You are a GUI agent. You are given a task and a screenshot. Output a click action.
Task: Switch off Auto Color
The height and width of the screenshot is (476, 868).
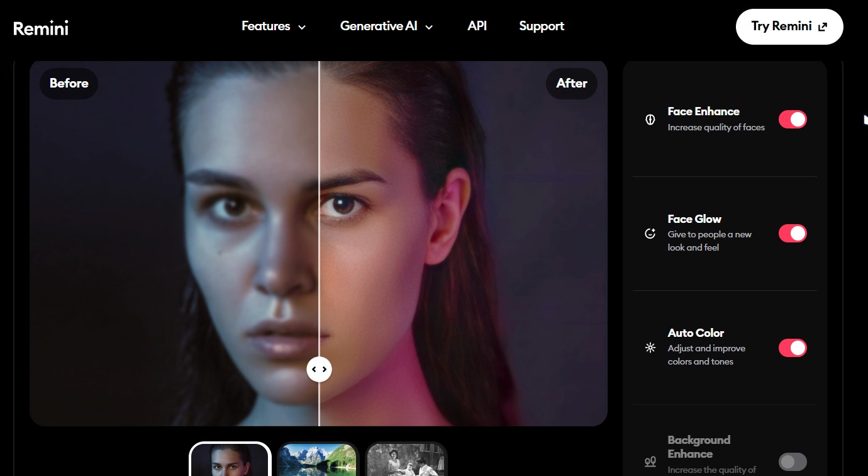click(x=793, y=348)
